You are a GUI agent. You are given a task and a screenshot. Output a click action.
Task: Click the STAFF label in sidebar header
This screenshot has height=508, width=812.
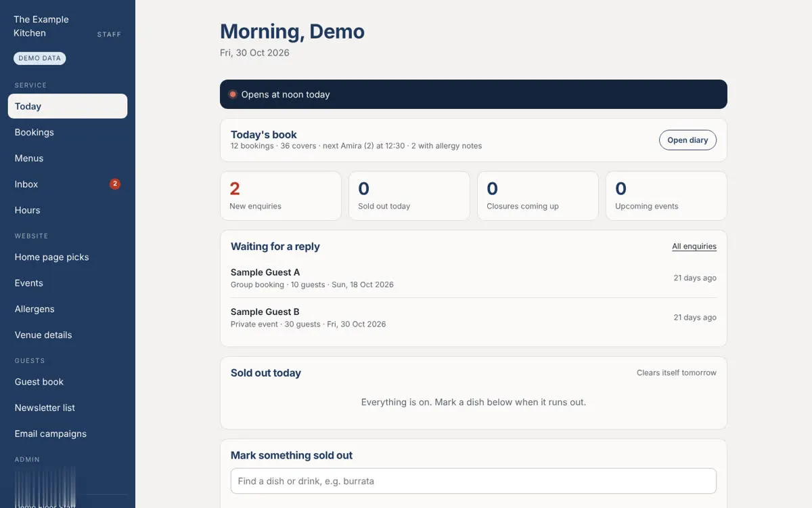[109, 35]
